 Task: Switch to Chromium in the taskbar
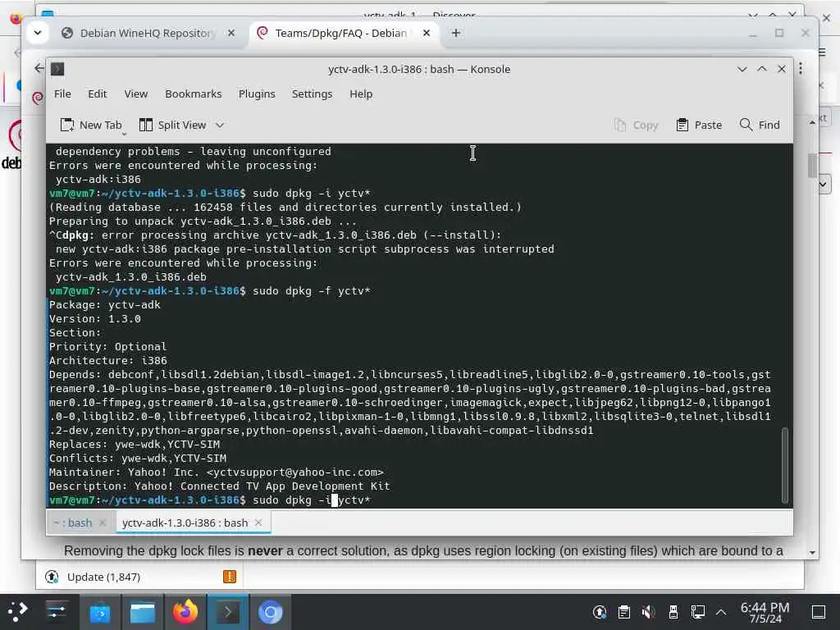pos(270,612)
